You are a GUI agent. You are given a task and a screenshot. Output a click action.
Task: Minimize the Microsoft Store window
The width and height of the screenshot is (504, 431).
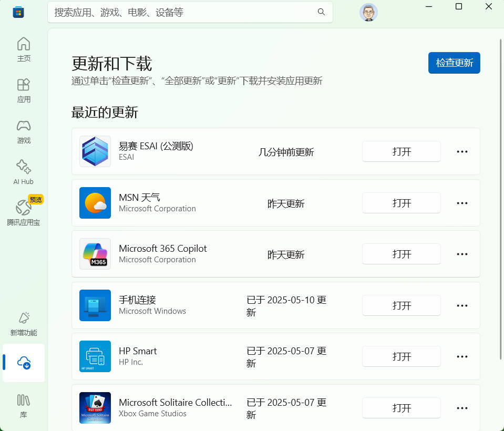[429, 6]
